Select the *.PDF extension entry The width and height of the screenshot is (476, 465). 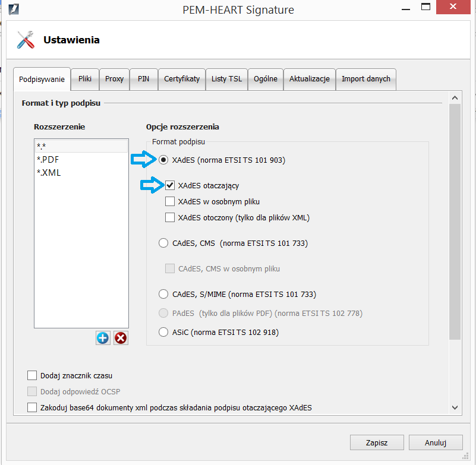pyautogui.click(x=81, y=160)
